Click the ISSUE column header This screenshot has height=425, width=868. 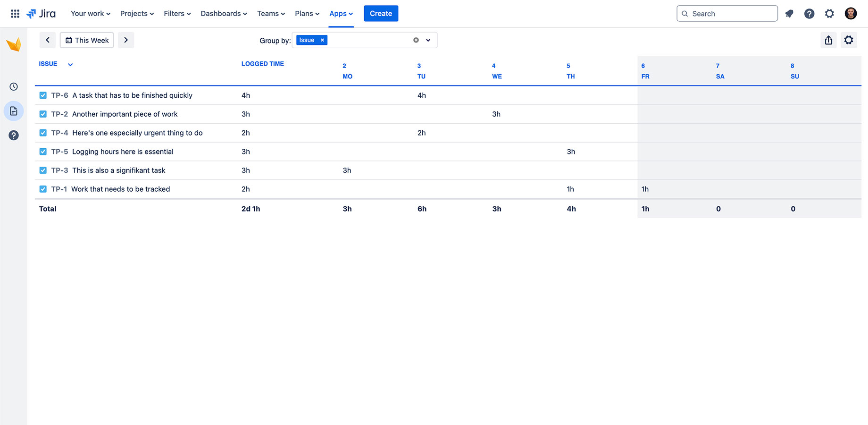pos(48,64)
